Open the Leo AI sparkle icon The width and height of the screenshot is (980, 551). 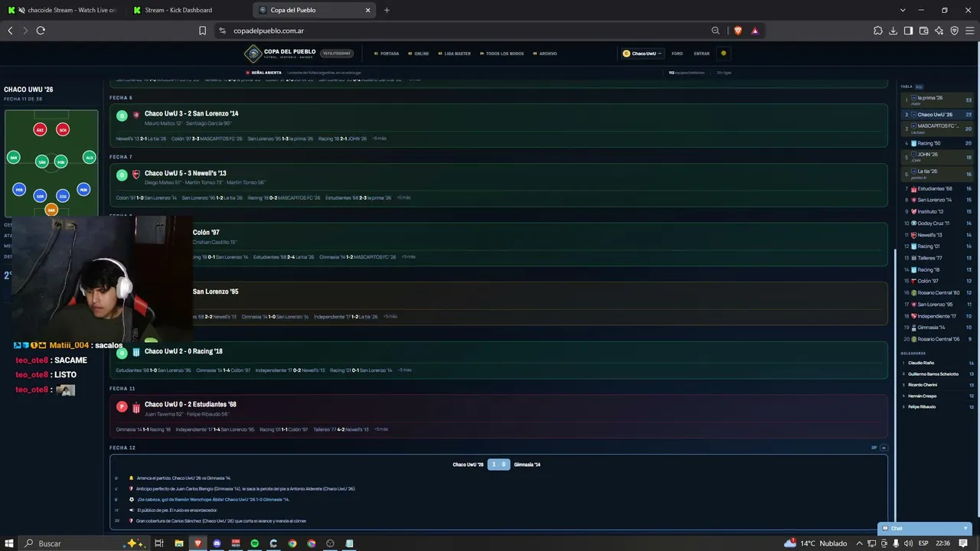point(939,31)
